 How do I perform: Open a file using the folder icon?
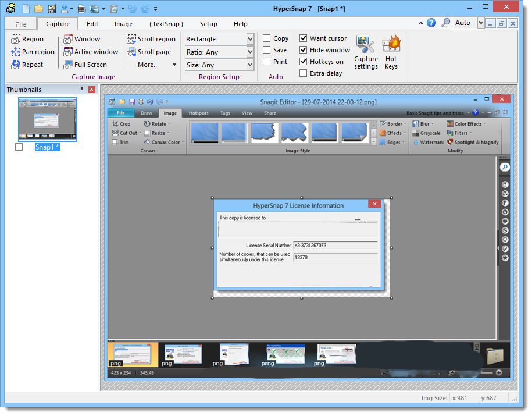[x=39, y=9]
